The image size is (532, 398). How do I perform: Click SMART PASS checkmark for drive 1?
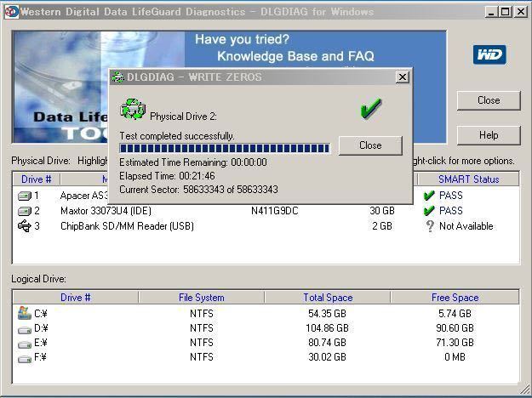[429, 196]
